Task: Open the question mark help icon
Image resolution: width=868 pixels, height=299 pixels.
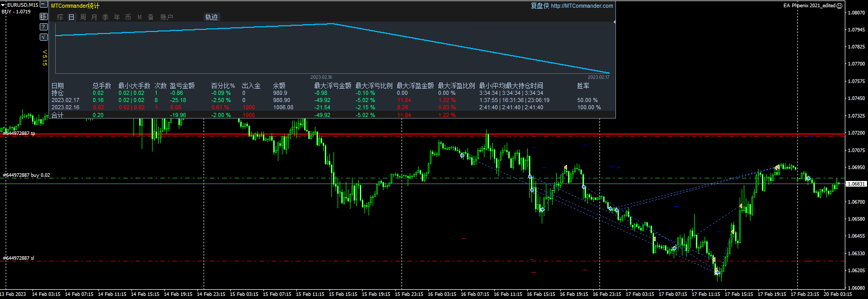Action: click(x=44, y=27)
